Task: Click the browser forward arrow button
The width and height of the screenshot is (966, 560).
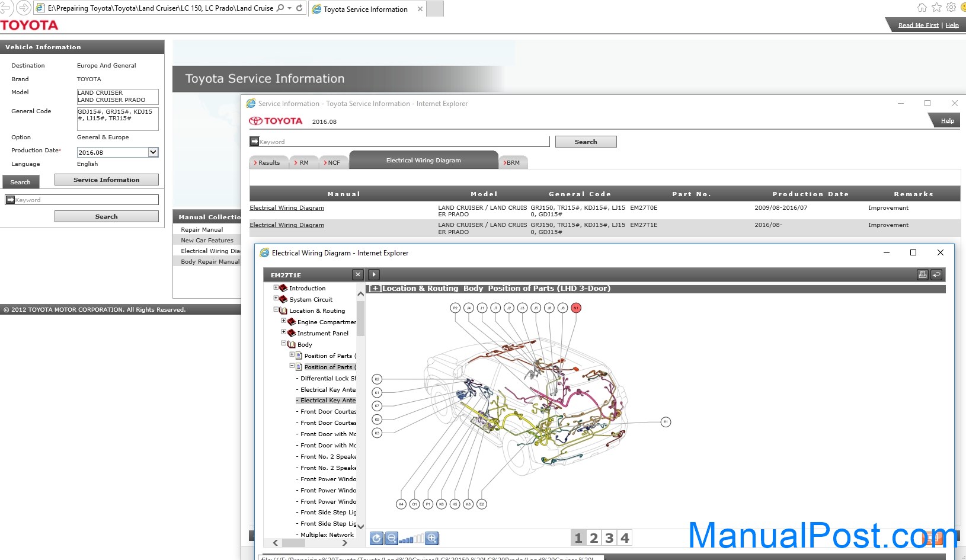Action: 23,8
